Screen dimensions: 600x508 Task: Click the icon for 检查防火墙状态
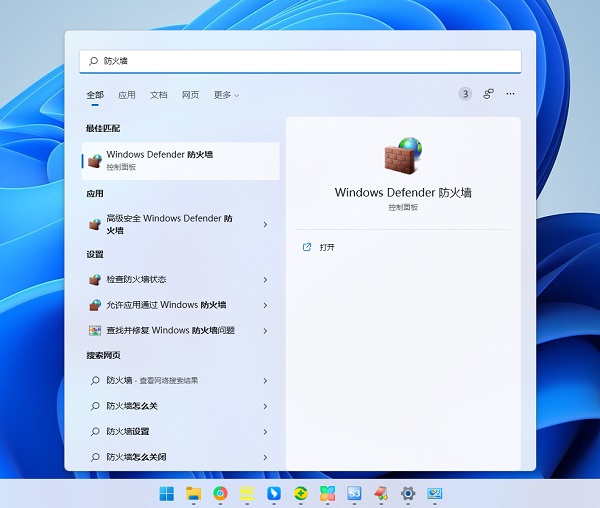95,280
